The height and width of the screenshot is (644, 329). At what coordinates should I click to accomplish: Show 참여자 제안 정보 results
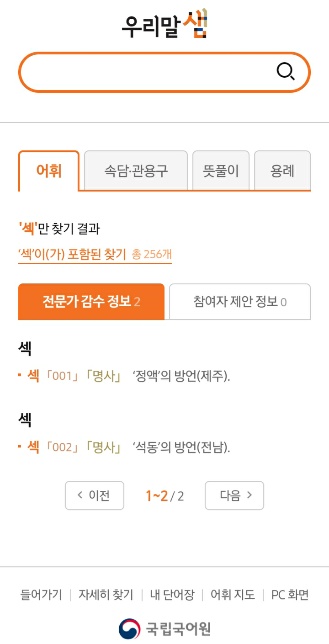tap(240, 302)
